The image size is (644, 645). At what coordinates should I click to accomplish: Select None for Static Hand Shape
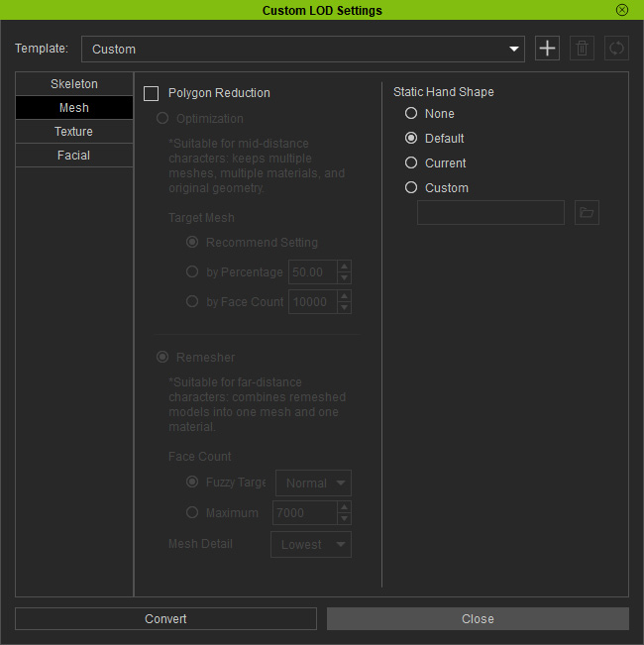[411, 113]
